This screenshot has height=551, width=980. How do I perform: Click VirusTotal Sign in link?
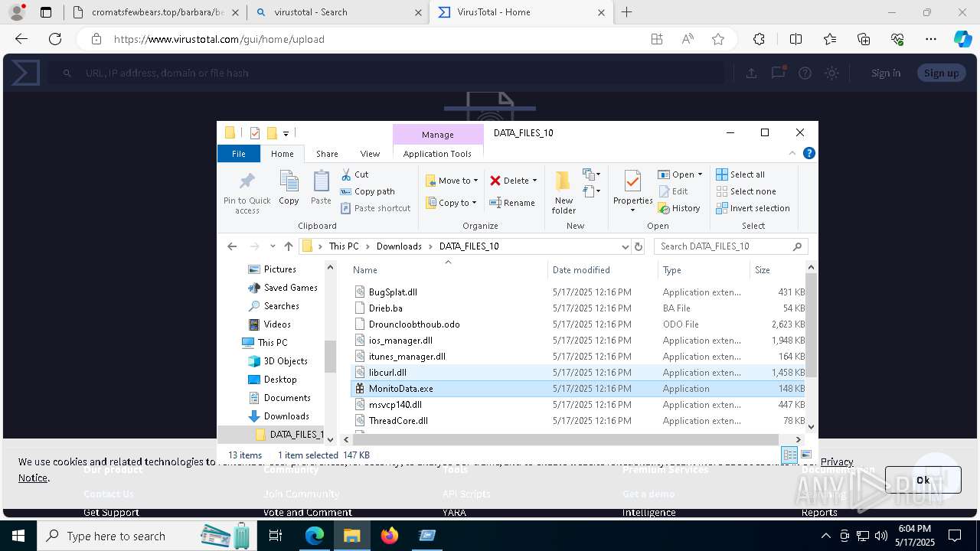point(885,73)
